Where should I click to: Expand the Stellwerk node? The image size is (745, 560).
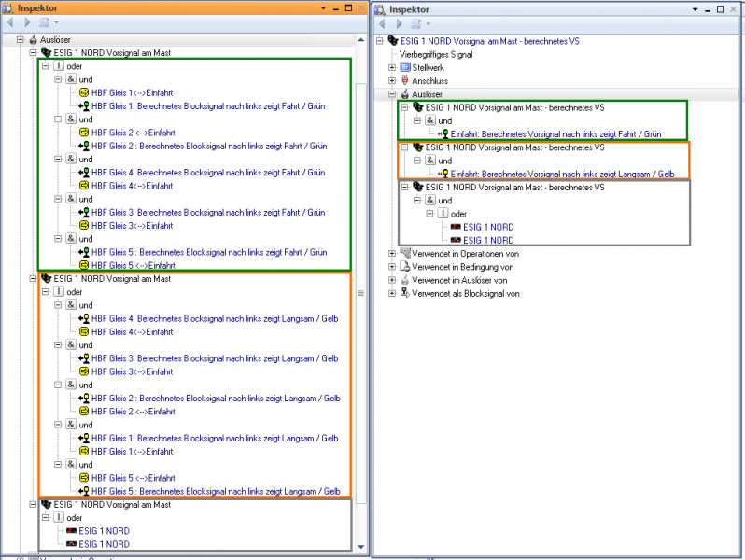click(392, 68)
